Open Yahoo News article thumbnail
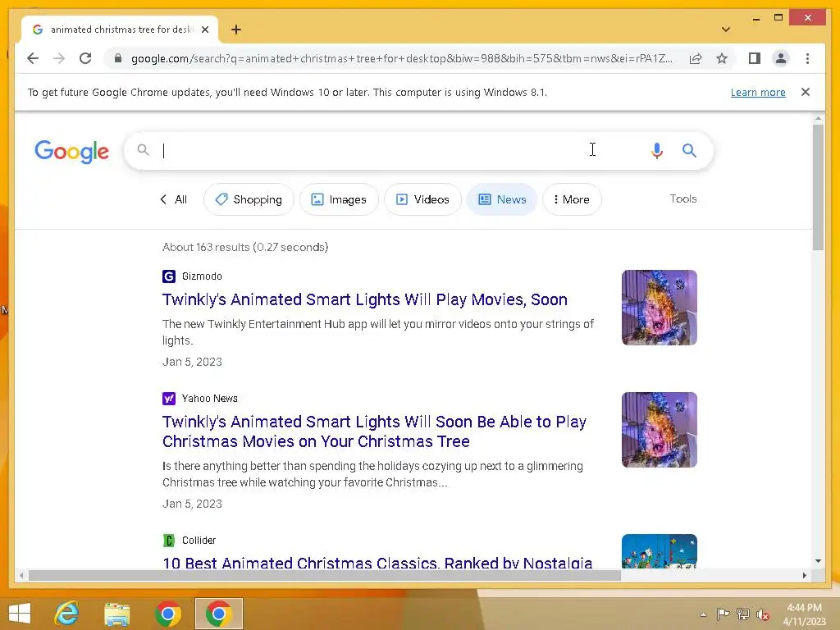 659,430
